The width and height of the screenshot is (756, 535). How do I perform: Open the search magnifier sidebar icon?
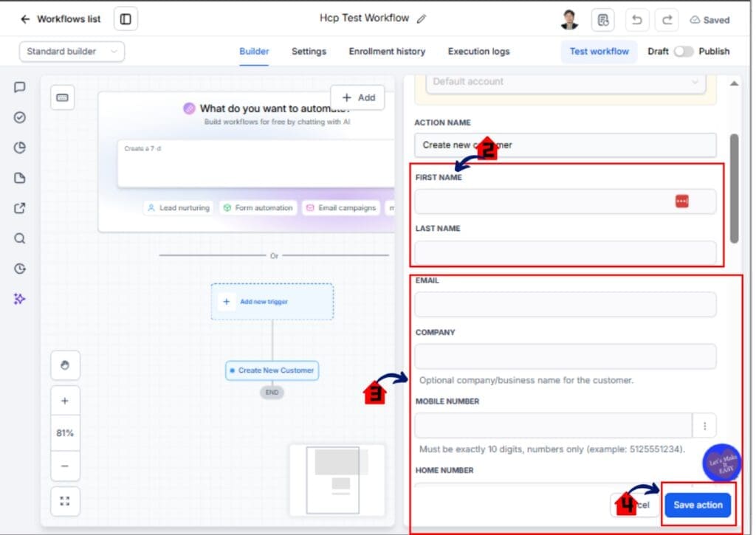click(20, 238)
